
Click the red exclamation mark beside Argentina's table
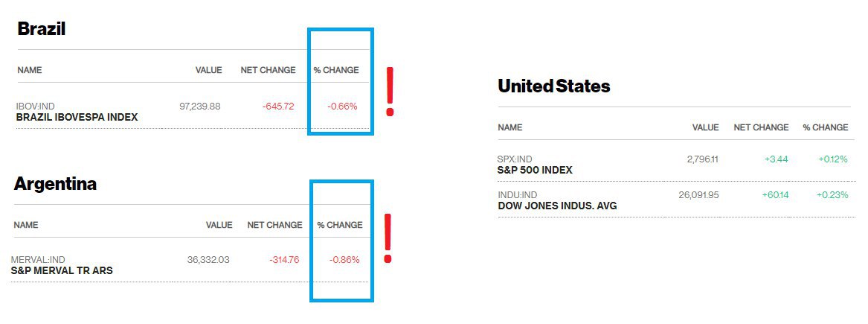point(387,238)
